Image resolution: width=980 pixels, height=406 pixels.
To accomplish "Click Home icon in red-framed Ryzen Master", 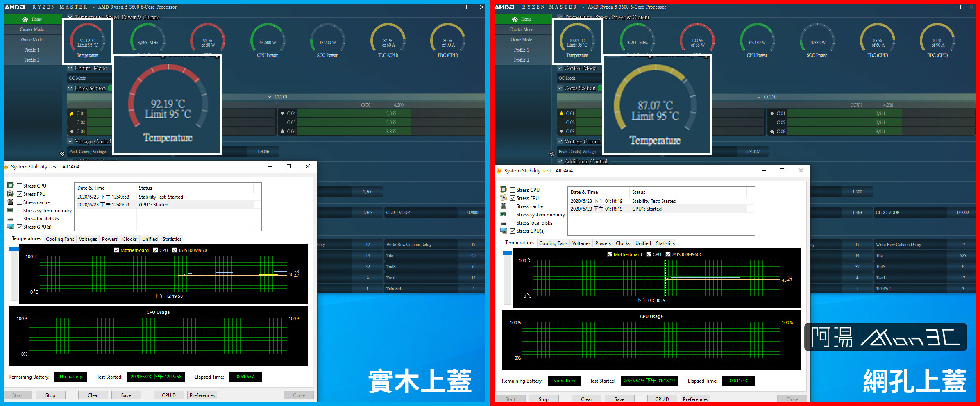I will [x=515, y=19].
